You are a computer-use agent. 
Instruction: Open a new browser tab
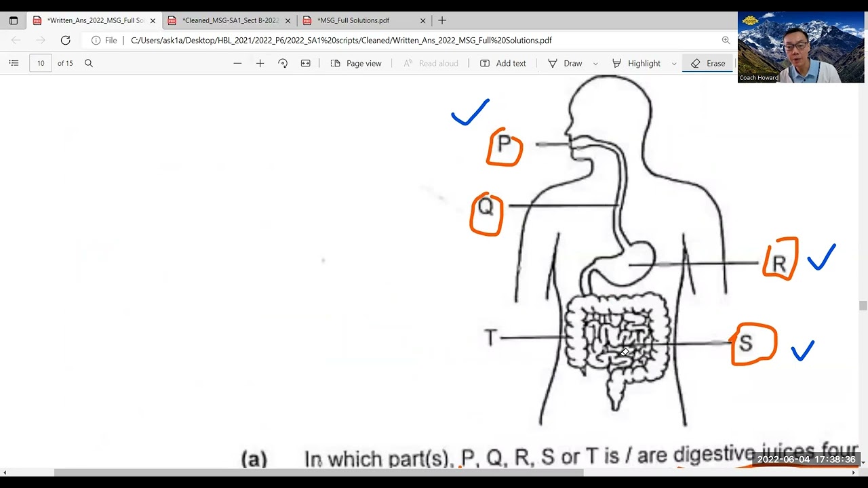point(442,20)
